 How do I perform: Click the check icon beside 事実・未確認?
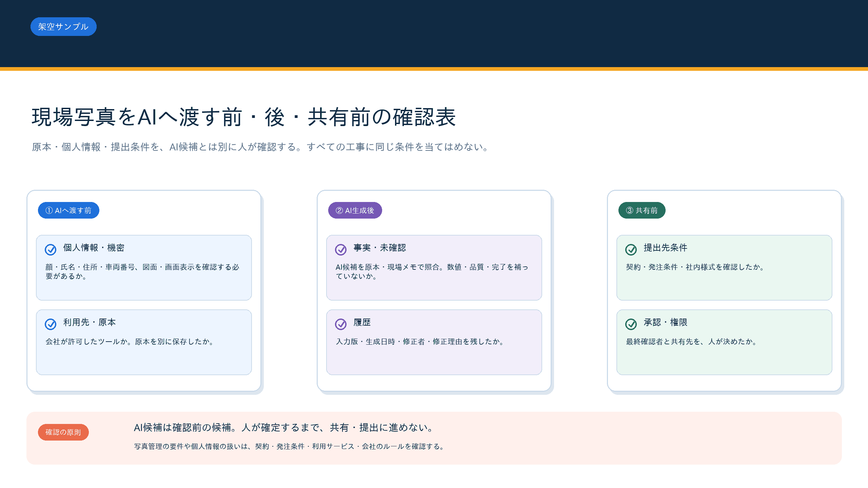click(341, 250)
